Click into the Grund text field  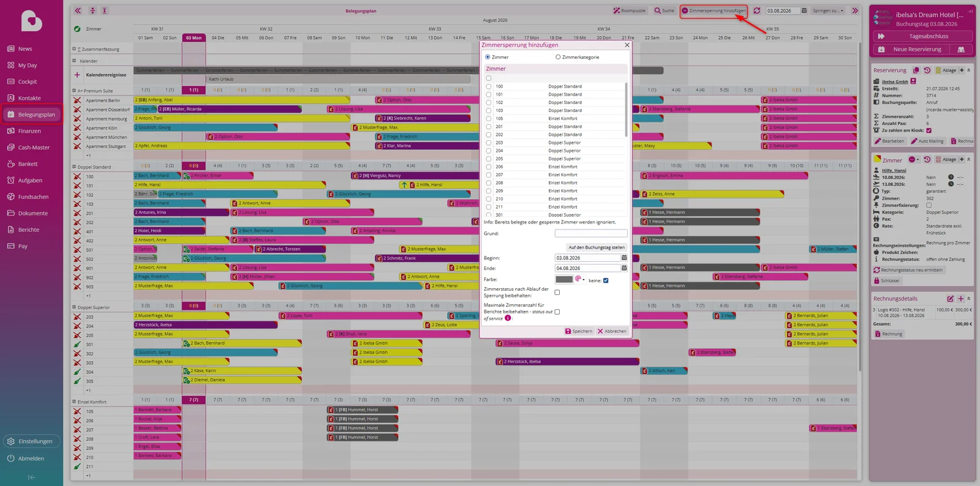(x=591, y=233)
